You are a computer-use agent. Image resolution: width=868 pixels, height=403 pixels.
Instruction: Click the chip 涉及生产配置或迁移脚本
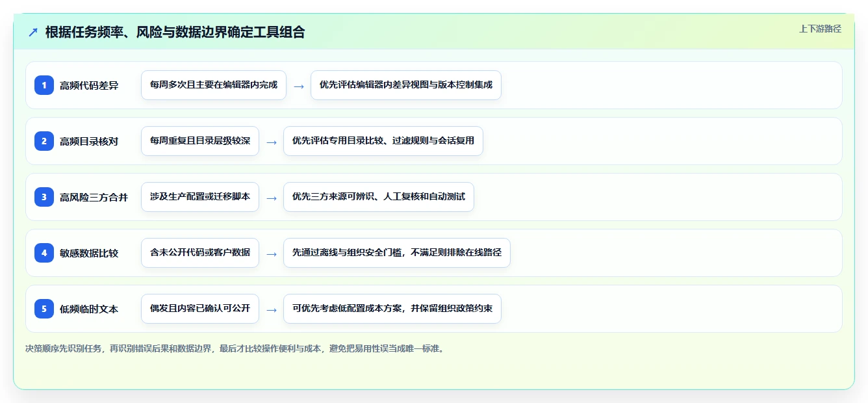coord(200,197)
